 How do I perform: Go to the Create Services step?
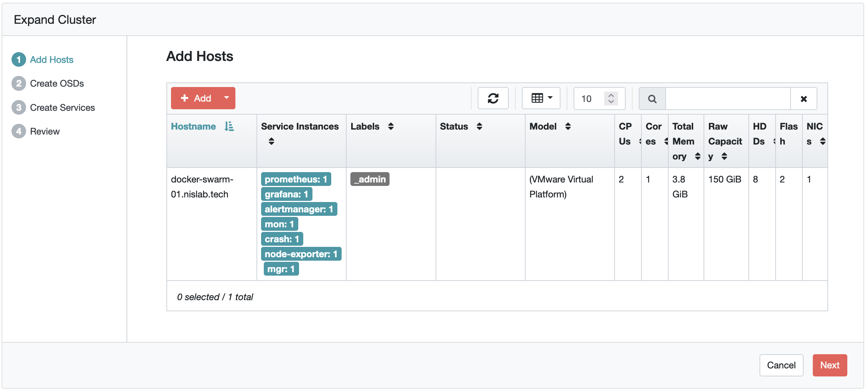tap(62, 108)
